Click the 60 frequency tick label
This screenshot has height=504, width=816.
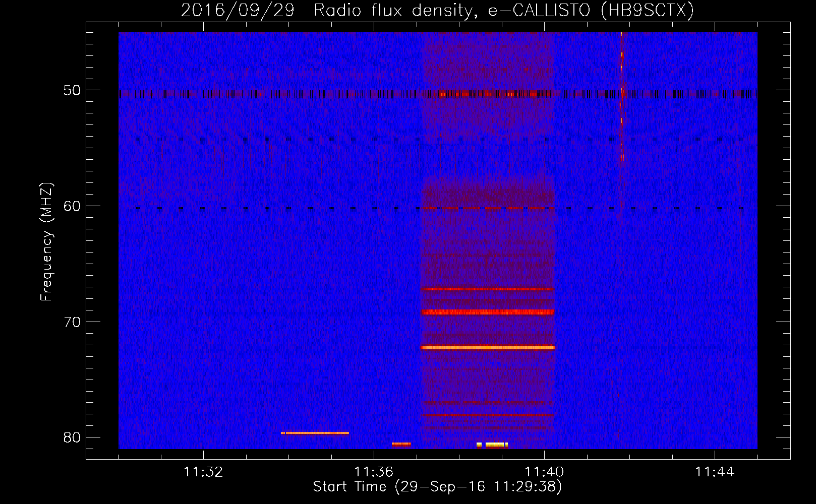pyautogui.click(x=72, y=206)
